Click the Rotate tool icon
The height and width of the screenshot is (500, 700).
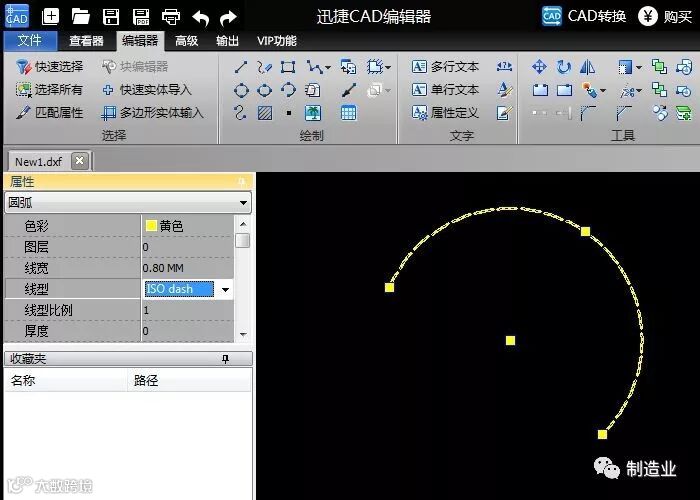pyautogui.click(x=564, y=67)
